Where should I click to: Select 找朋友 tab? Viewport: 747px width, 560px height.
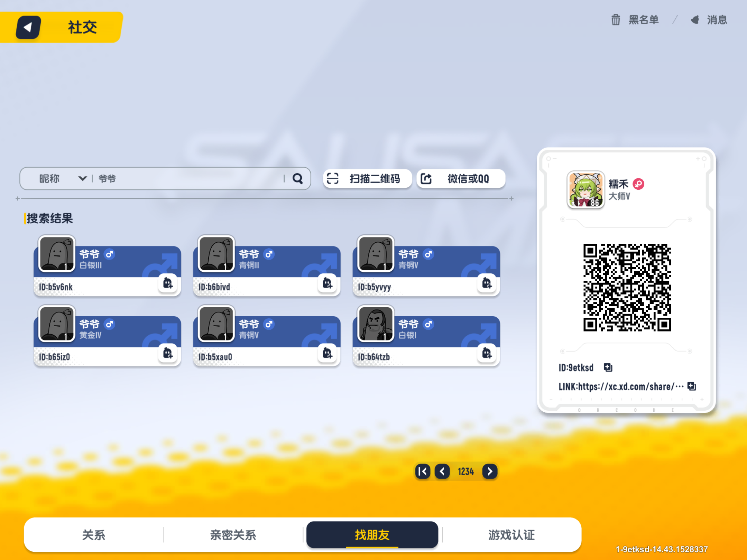click(372, 535)
